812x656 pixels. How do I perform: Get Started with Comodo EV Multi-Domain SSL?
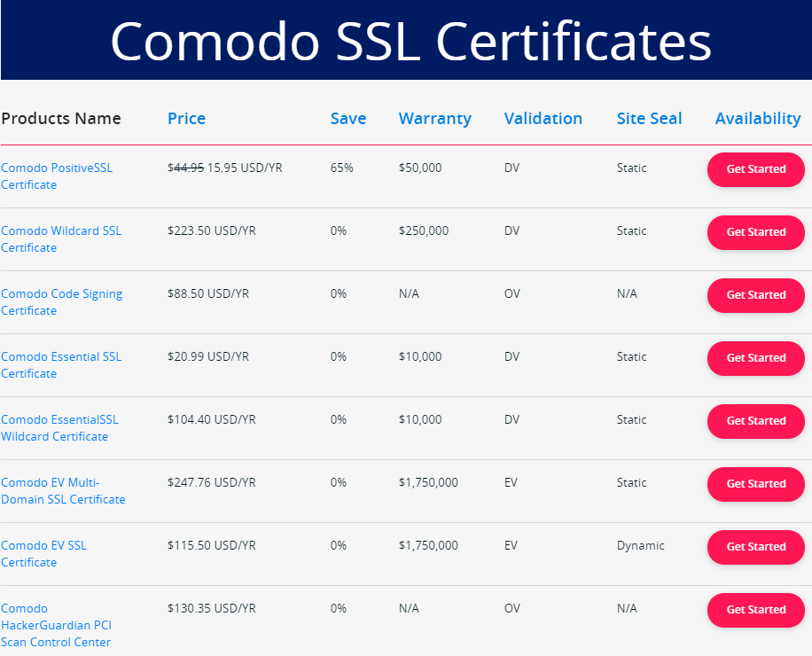pyautogui.click(x=755, y=484)
